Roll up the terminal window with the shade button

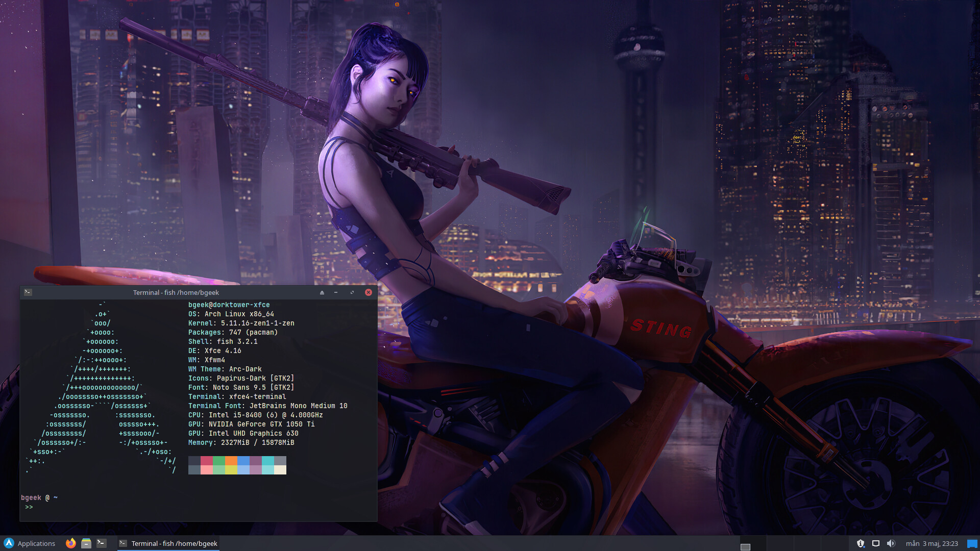pos(322,292)
